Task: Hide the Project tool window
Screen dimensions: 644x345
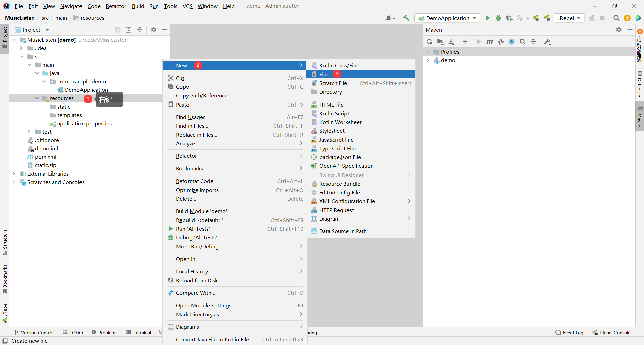Action: click(164, 30)
